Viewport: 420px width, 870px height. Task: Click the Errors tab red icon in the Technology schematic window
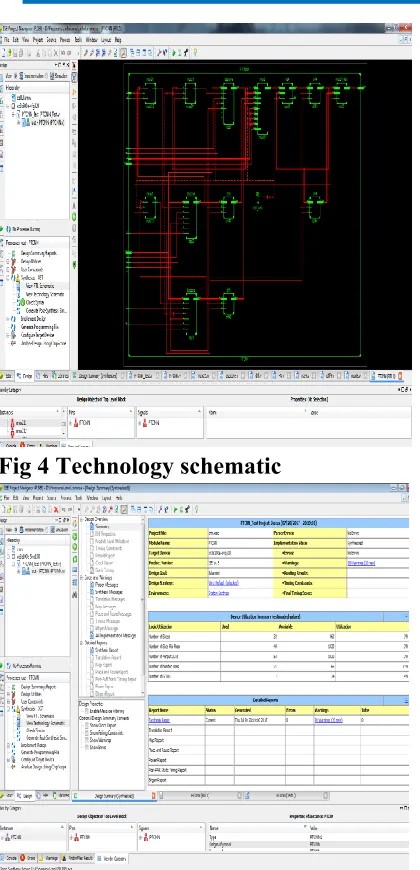(22, 446)
